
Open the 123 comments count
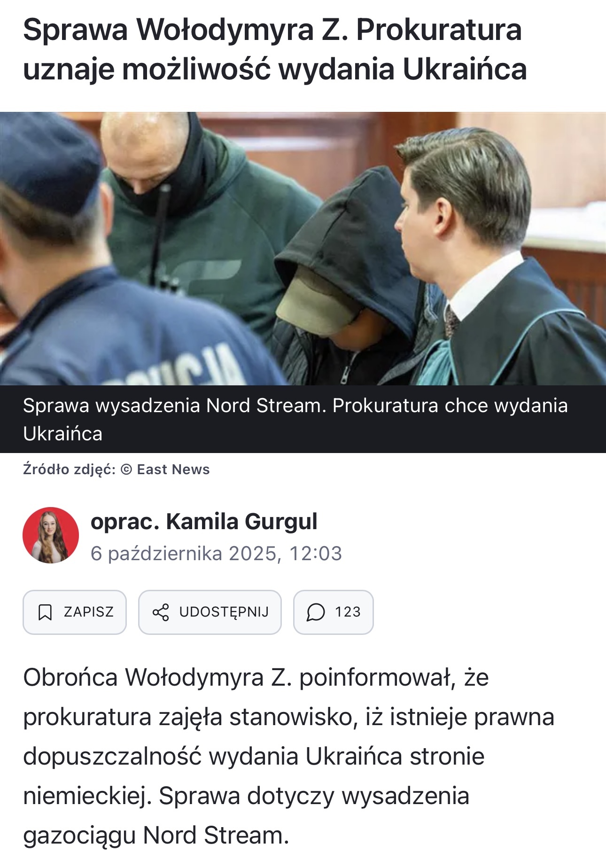[348, 612]
